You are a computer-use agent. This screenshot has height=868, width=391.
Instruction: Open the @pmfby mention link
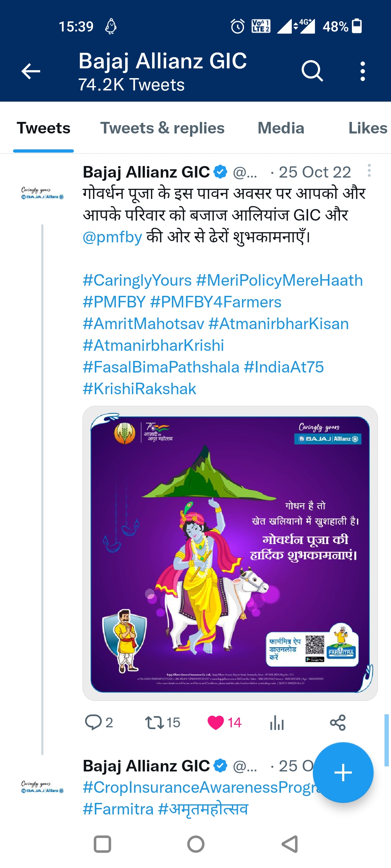tap(112, 237)
